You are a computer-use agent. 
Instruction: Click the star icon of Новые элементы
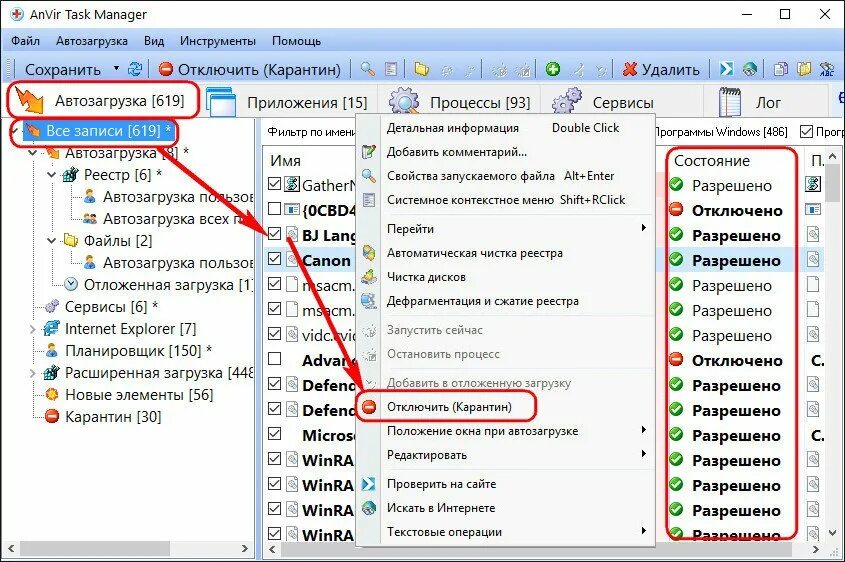tap(52, 394)
